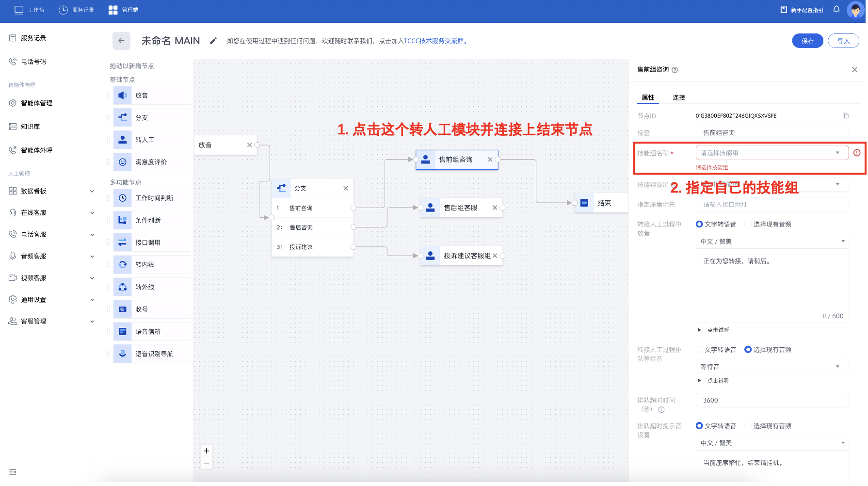Select the 满意度评价 smiley node icon
The height and width of the screenshot is (486, 868).
pyautogui.click(x=123, y=162)
